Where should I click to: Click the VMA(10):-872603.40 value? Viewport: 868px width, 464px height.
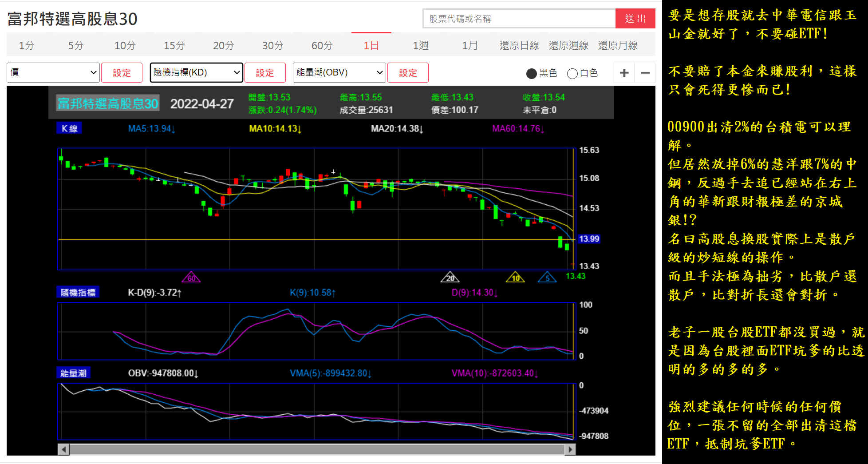pos(495,373)
